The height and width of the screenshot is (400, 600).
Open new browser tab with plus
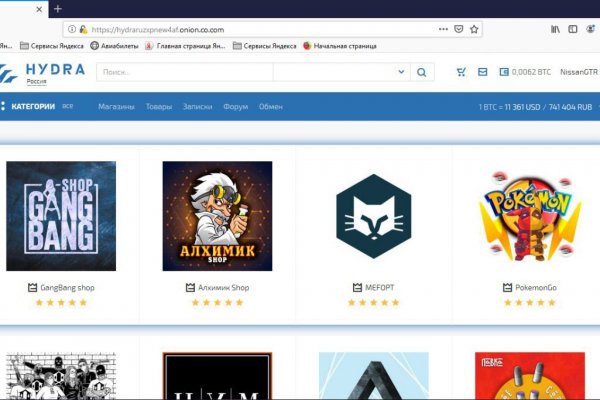coord(57,8)
